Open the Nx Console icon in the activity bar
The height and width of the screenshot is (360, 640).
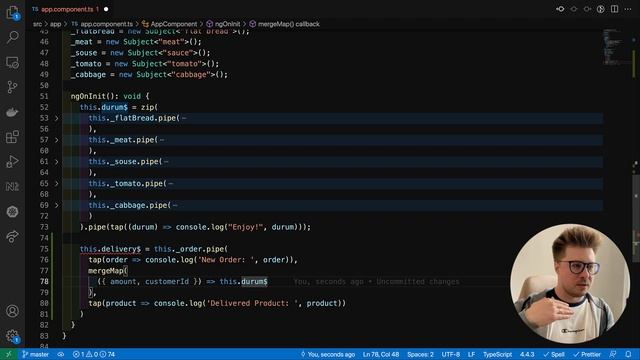[x=12, y=187]
